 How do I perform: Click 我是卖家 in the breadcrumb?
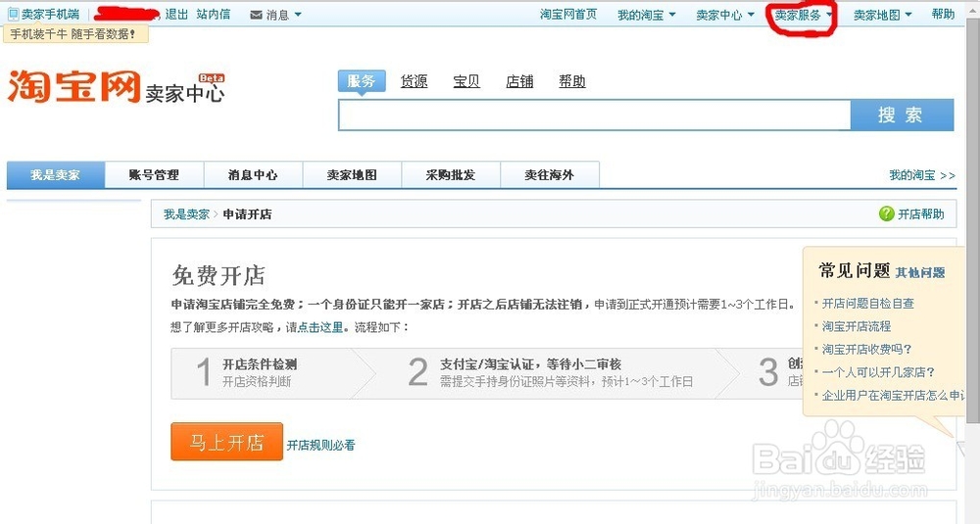point(186,214)
